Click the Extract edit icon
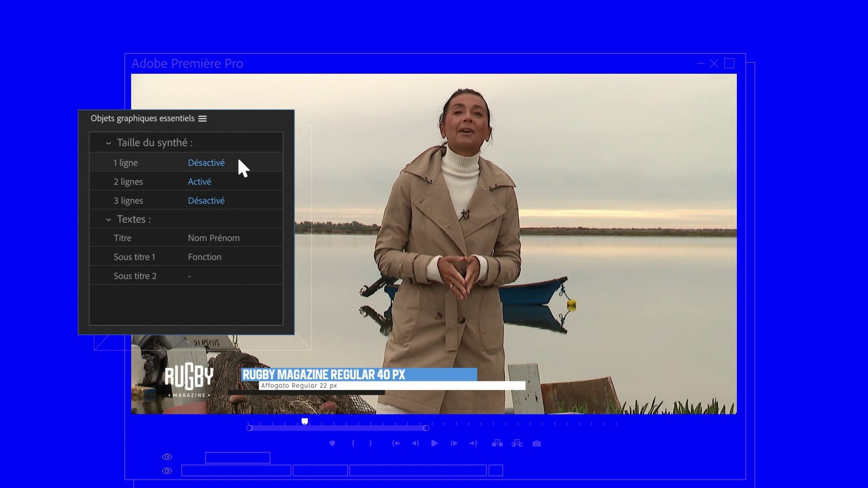The image size is (868, 488). tap(517, 443)
